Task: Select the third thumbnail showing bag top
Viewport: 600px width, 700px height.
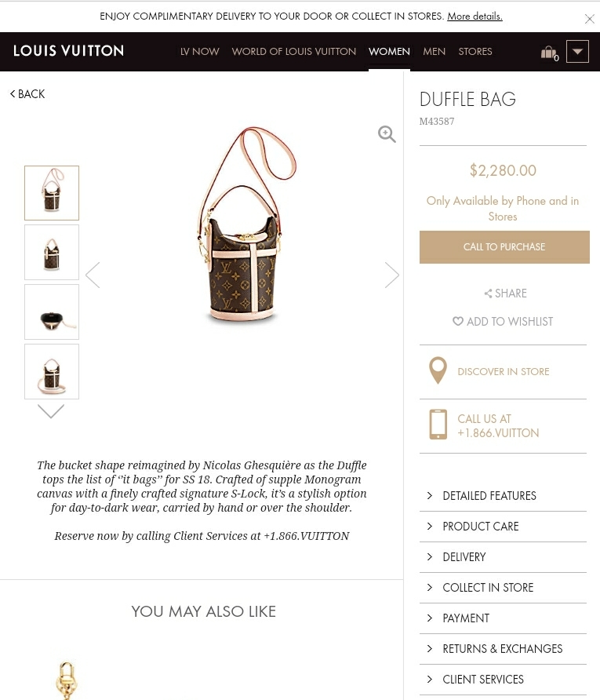Action: coord(52,312)
